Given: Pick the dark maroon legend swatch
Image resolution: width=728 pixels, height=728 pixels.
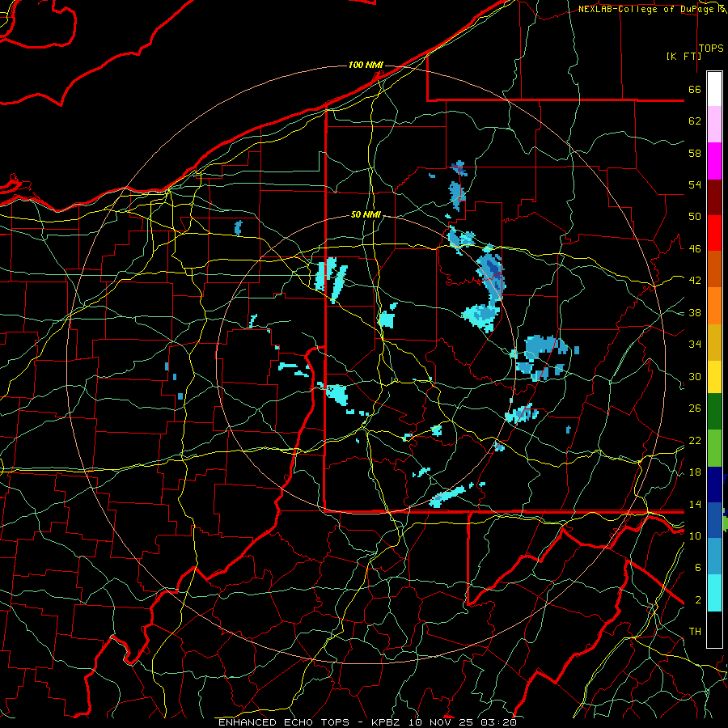Looking at the screenshot, I should (714, 197).
